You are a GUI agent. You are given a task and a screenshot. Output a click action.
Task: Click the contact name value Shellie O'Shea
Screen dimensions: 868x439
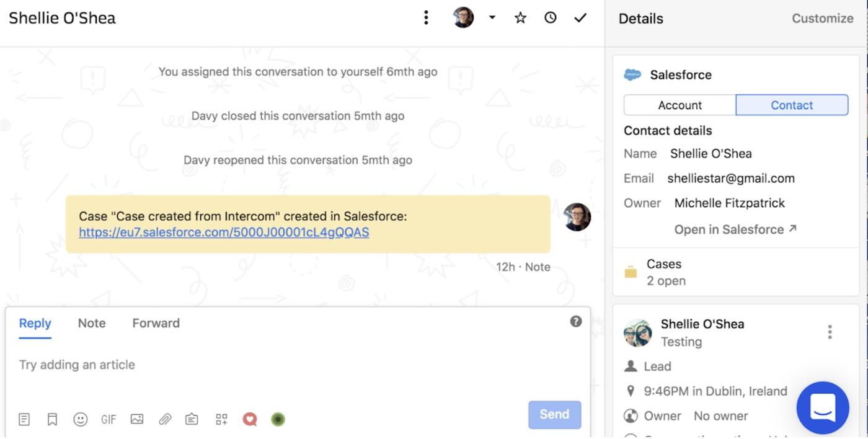(x=711, y=154)
